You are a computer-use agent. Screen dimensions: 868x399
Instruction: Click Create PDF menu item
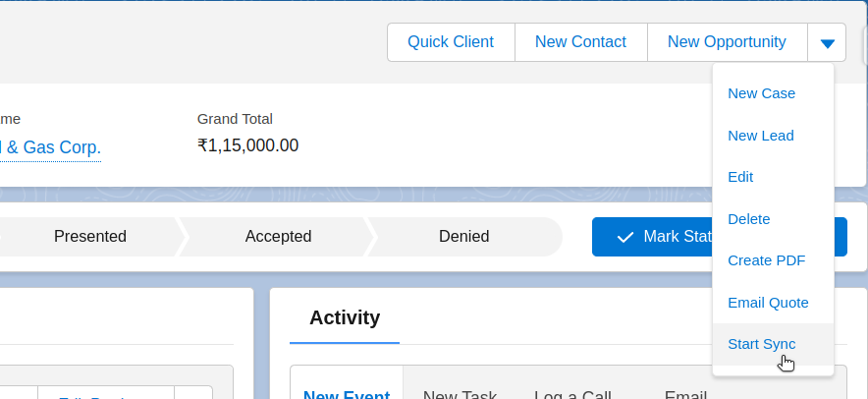(766, 260)
